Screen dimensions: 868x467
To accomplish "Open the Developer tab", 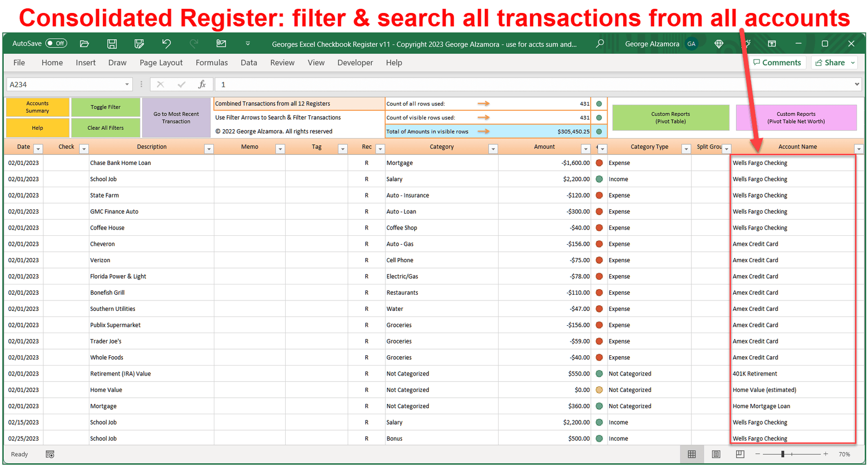I will (x=355, y=63).
